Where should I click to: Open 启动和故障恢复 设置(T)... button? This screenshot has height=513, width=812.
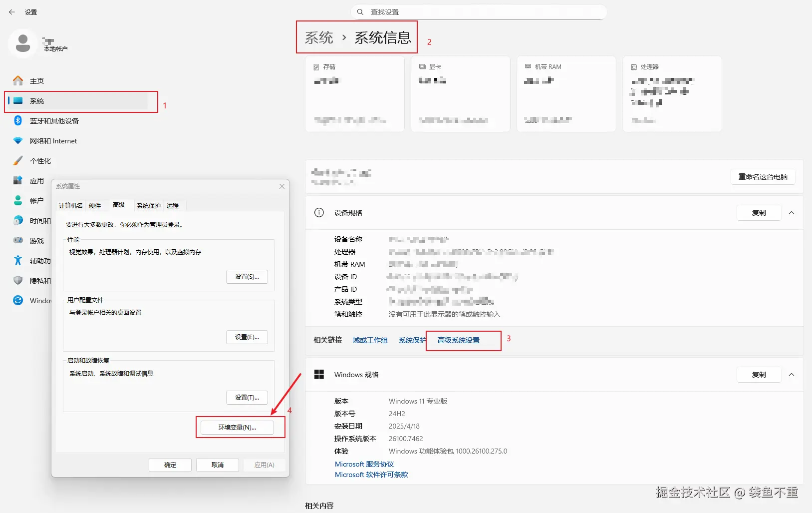(247, 398)
